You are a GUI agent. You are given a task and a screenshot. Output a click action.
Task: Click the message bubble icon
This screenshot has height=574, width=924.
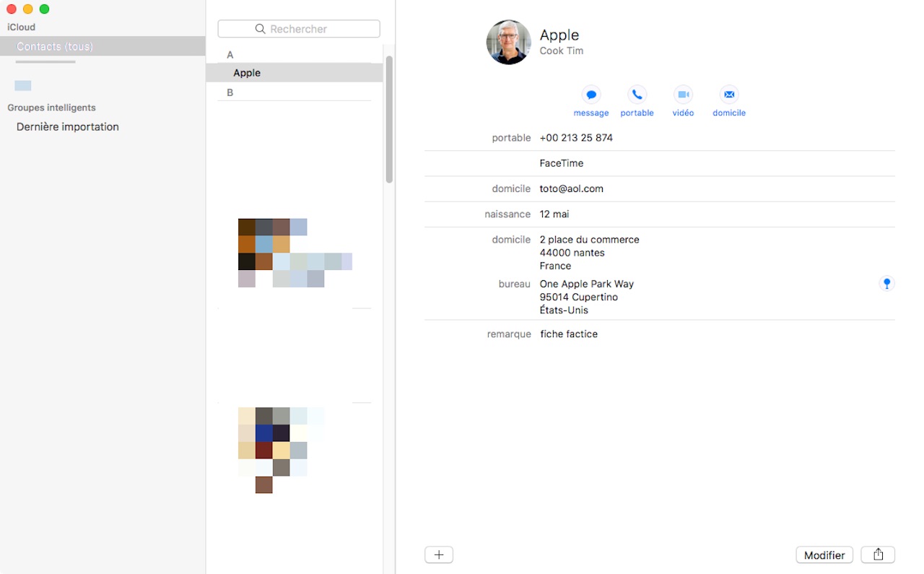[x=590, y=95]
